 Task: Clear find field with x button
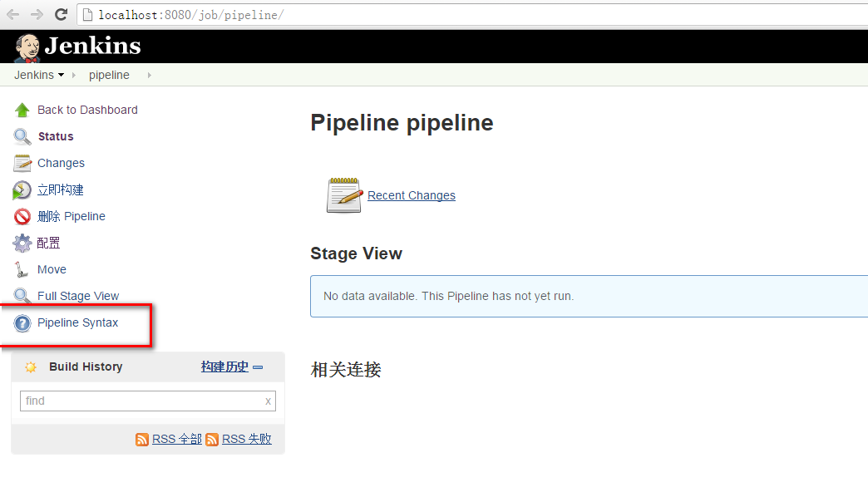pyautogui.click(x=268, y=401)
